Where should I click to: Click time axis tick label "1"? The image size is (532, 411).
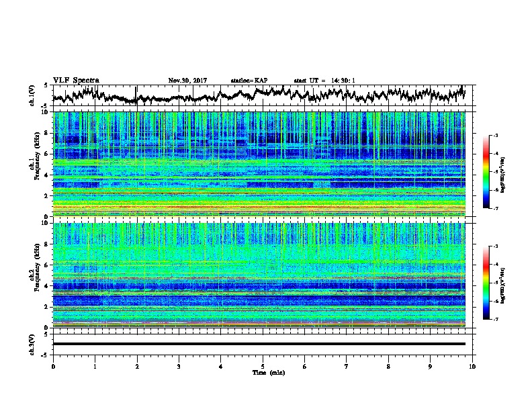click(x=95, y=367)
